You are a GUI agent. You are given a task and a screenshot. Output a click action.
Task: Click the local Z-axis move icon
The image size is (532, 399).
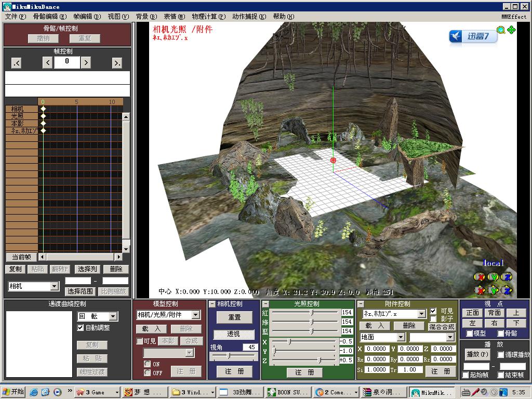coord(507,290)
